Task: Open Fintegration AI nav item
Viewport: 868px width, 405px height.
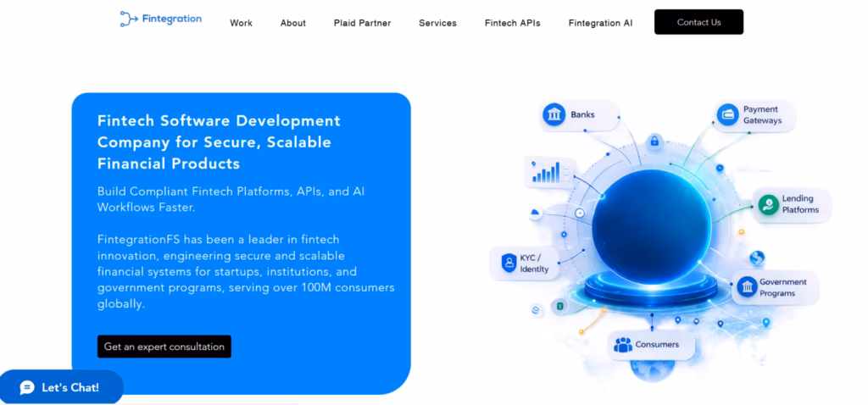Action: [x=600, y=23]
